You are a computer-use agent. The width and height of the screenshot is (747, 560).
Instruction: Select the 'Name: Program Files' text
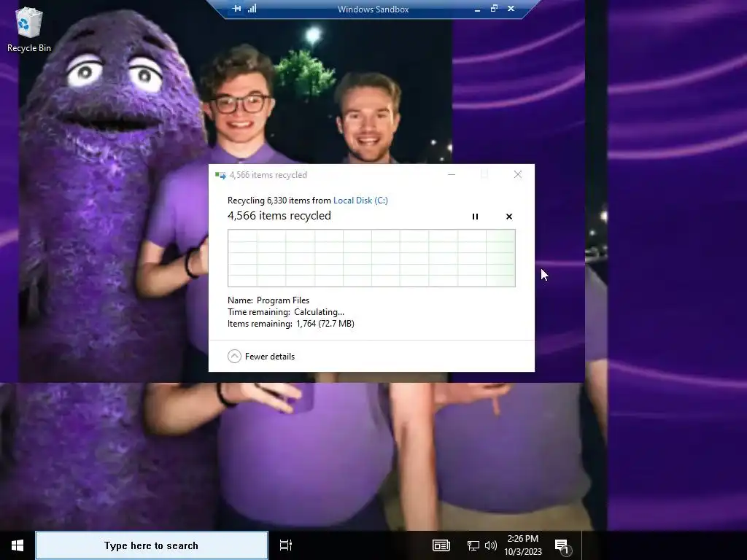pyautogui.click(x=268, y=300)
